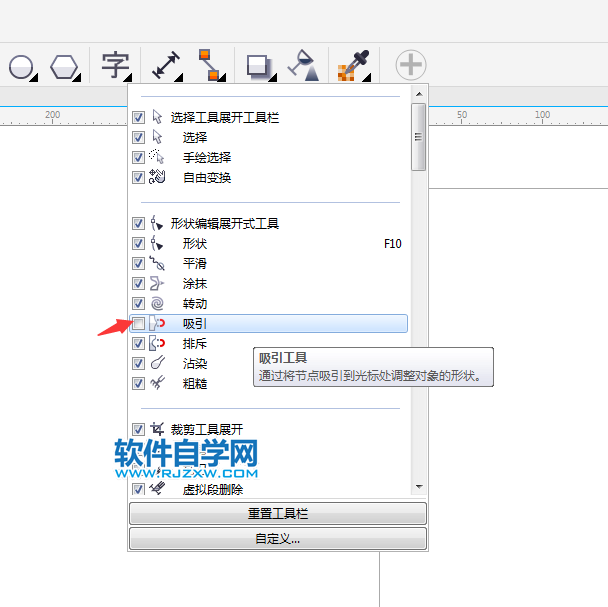This screenshot has width=608, height=607.
Task: Select the fill bucket tool icon
Action: click(x=302, y=66)
